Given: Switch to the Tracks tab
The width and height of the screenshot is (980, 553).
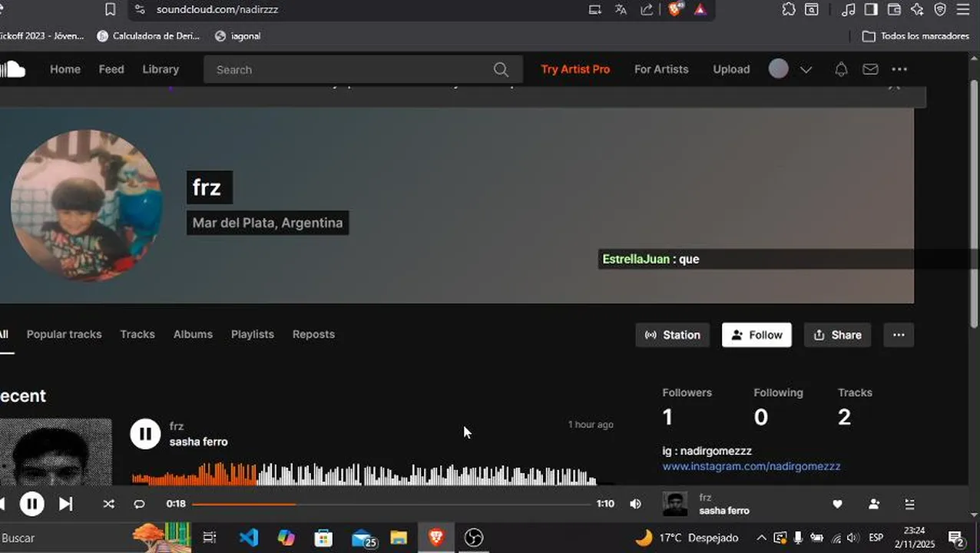Looking at the screenshot, I should (x=137, y=334).
